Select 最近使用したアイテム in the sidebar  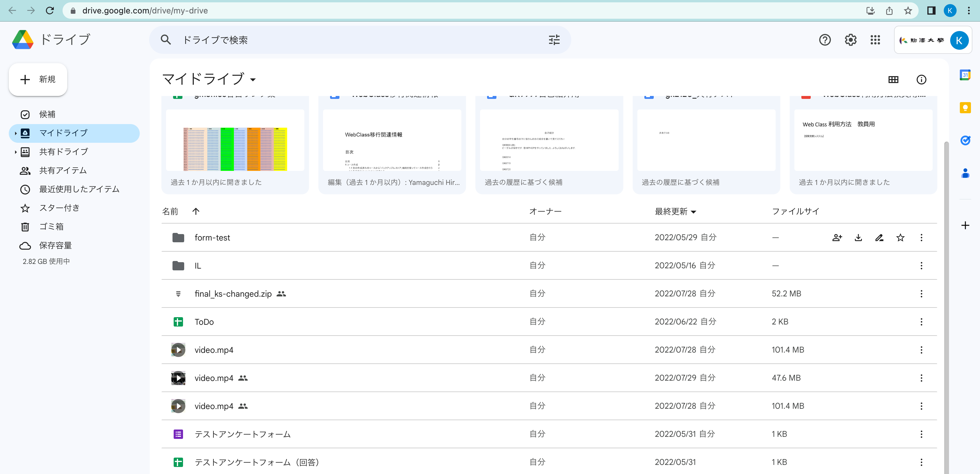pyautogui.click(x=75, y=189)
